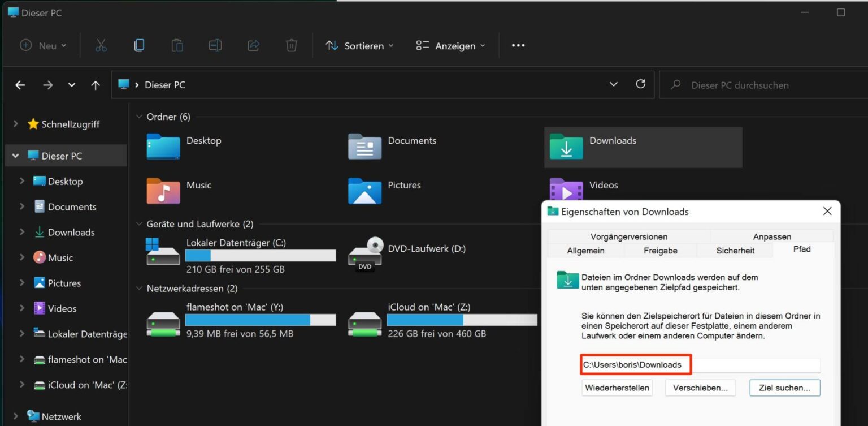The width and height of the screenshot is (868, 426).
Task: Click the Ziel suchen button
Action: coord(784,388)
